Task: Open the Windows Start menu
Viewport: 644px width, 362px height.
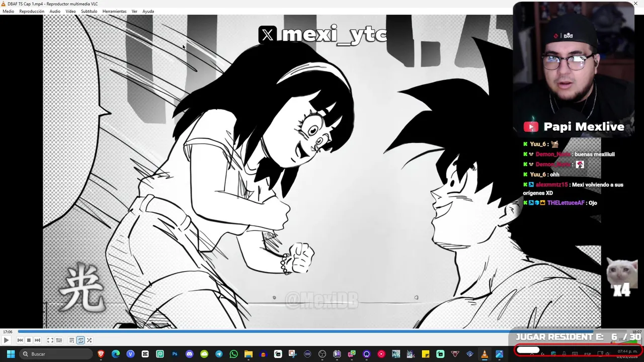Action: click(11, 354)
